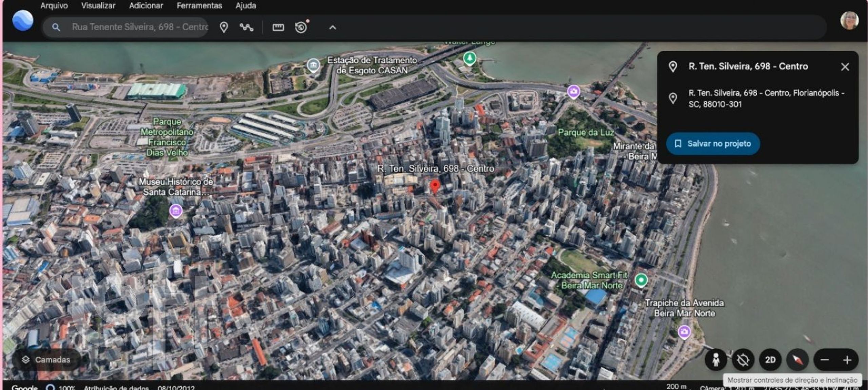Toggle the 2D view button

coord(770,360)
